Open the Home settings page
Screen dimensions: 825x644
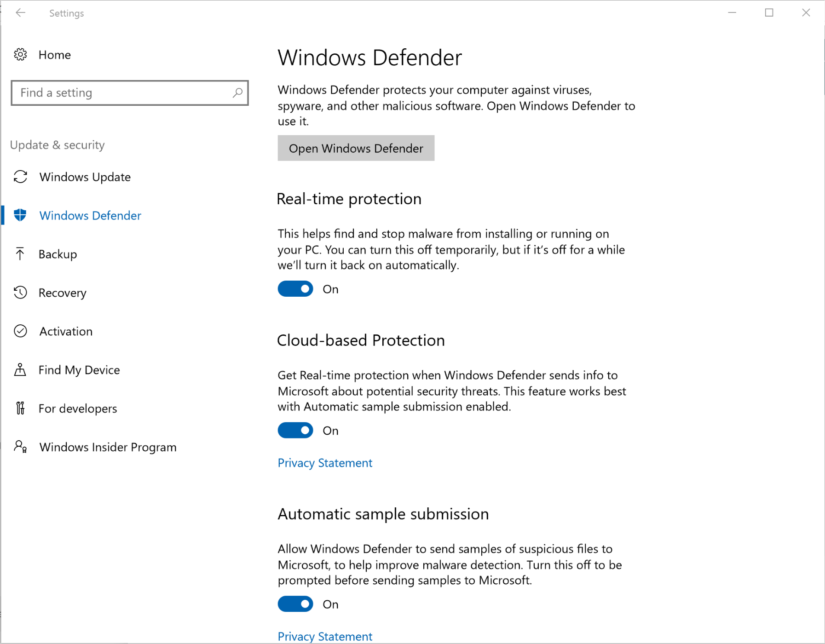[55, 55]
